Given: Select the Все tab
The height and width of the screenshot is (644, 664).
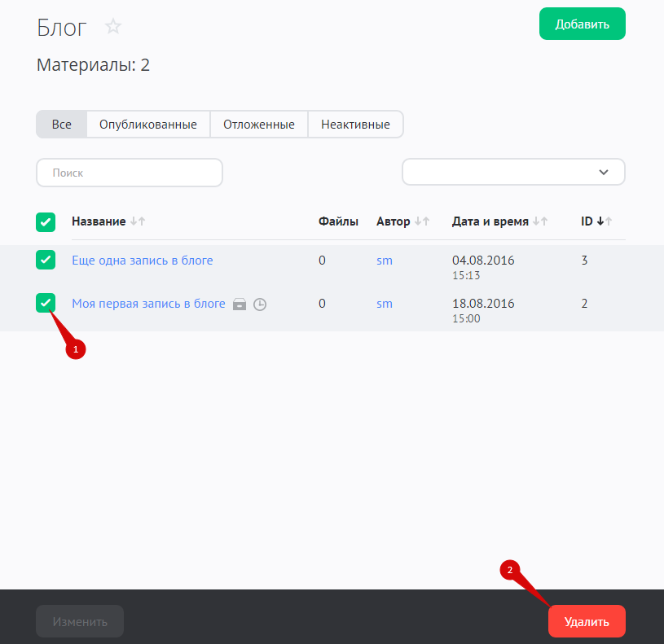Looking at the screenshot, I should 62,125.
